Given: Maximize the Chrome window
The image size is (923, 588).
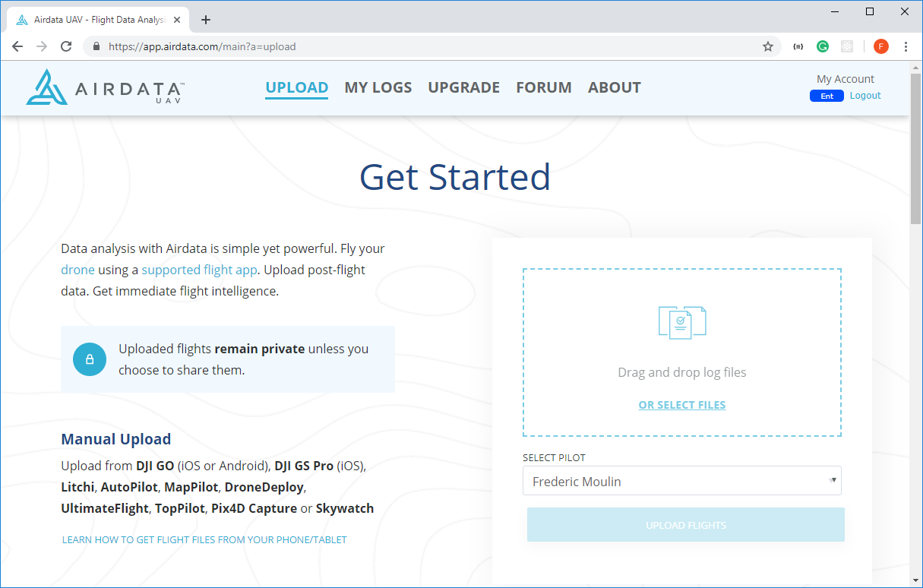Looking at the screenshot, I should pos(870,11).
